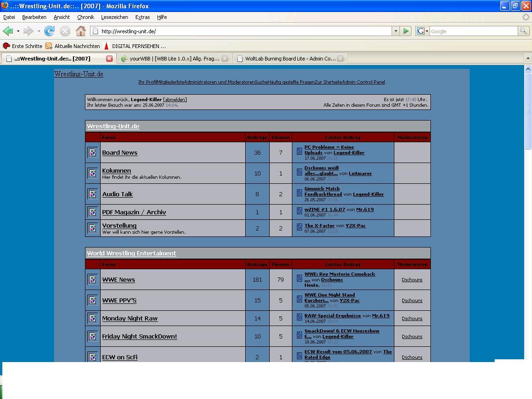Click post icon beside PC Probleme entry
This screenshot has width=532, height=399.
pyautogui.click(x=299, y=151)
